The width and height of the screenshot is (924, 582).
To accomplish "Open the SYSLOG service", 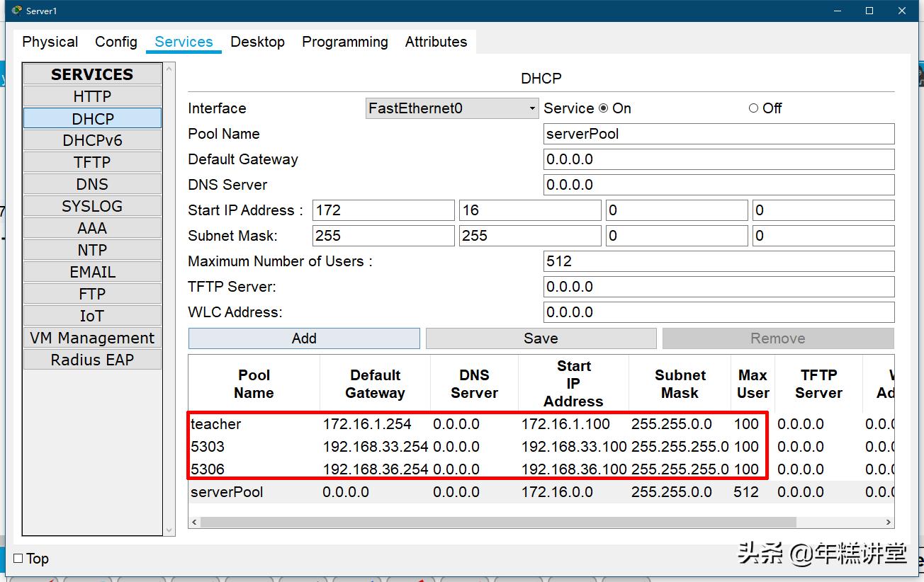I will point(92,206).
